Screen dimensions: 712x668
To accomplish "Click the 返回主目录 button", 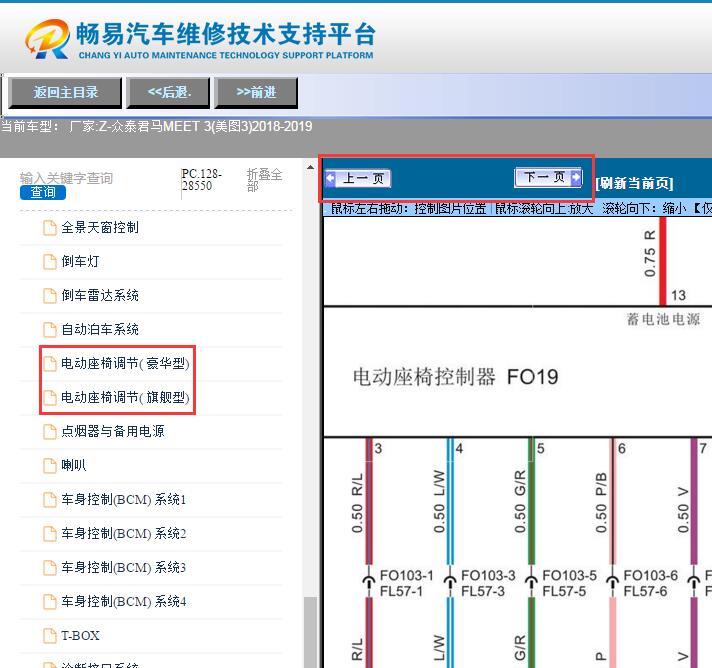I will 65,93.
